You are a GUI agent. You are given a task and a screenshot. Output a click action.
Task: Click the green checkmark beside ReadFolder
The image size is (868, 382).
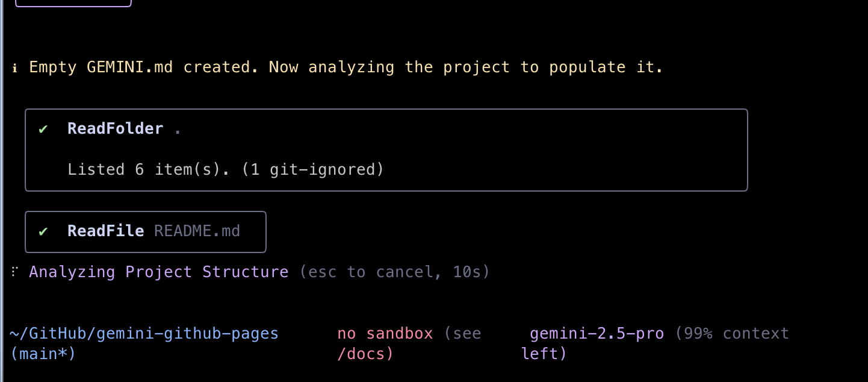click(x=43, y=129)
